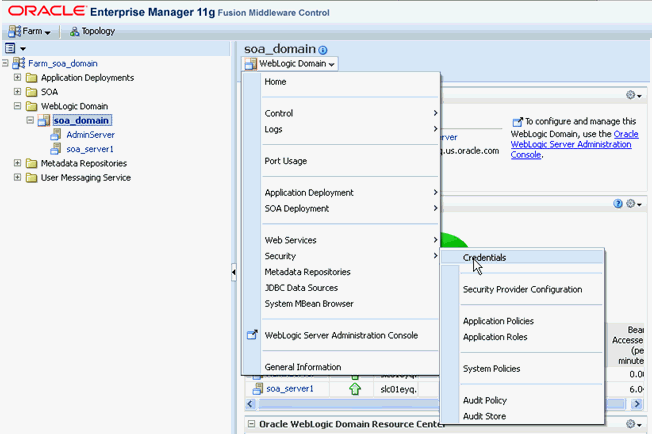Collapse the Farm_soa_domain tree node

5,63
